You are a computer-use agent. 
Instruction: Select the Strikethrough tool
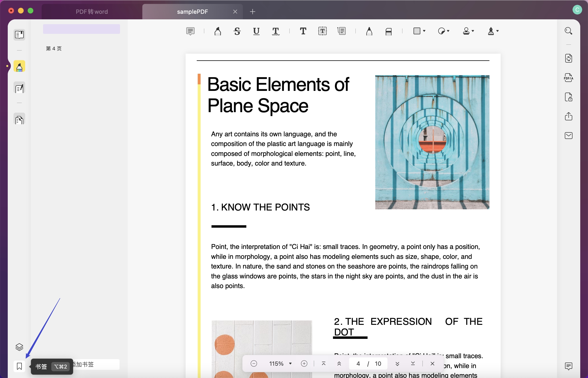237,31
